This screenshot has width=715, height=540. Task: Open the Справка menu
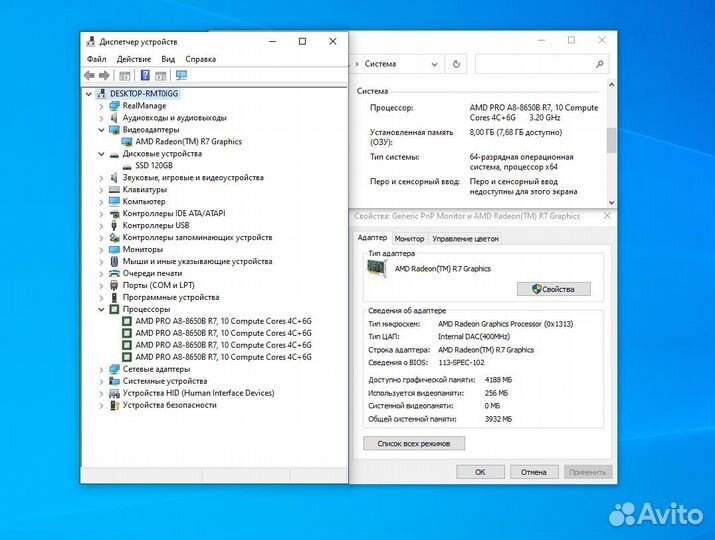click(200, 59)
